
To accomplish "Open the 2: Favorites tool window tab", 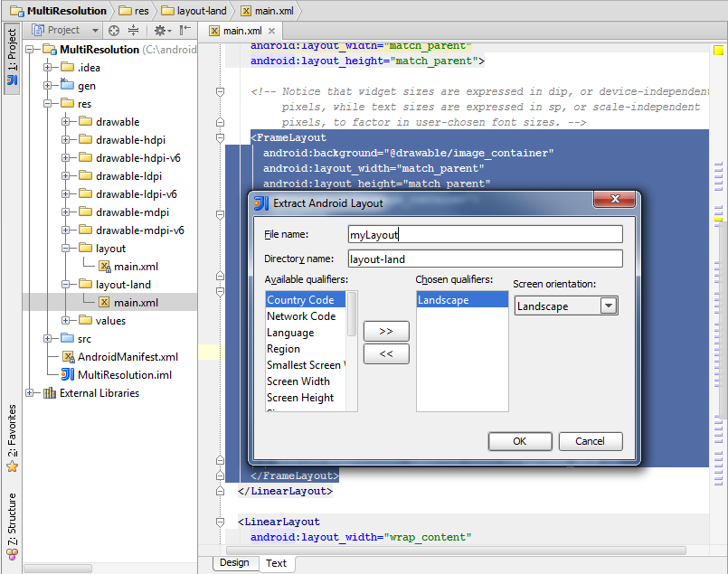I will coord(12,438).
